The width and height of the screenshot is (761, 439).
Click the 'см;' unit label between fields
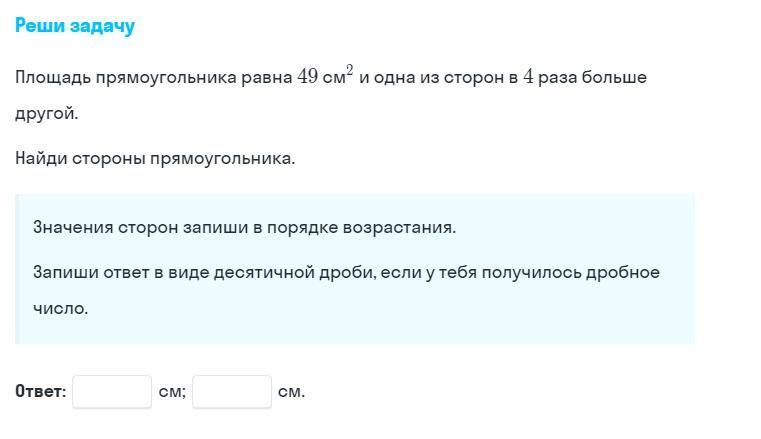[x=172, y=392]
